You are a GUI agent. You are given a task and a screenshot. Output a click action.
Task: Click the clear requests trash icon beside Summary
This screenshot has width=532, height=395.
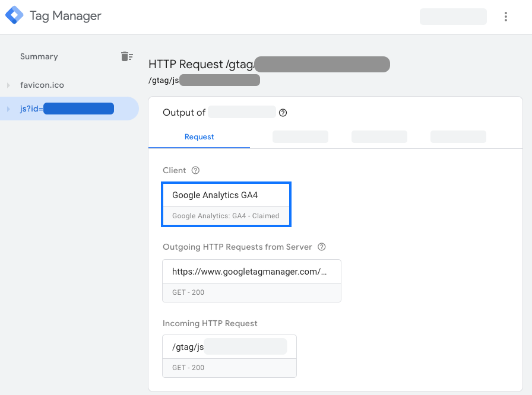click(x=127, y=56)
